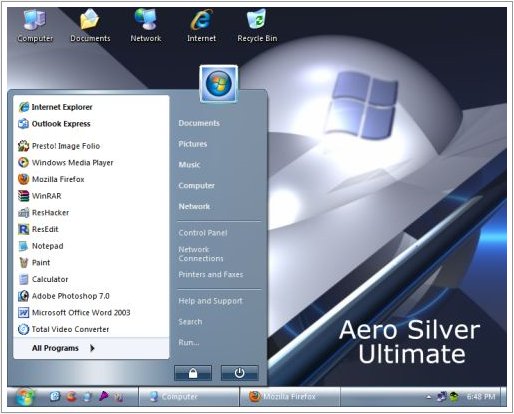Screen dimensions: 514x414
Task: Click the third quick launch icon on taskbar
Action: [x=87, y=396]
